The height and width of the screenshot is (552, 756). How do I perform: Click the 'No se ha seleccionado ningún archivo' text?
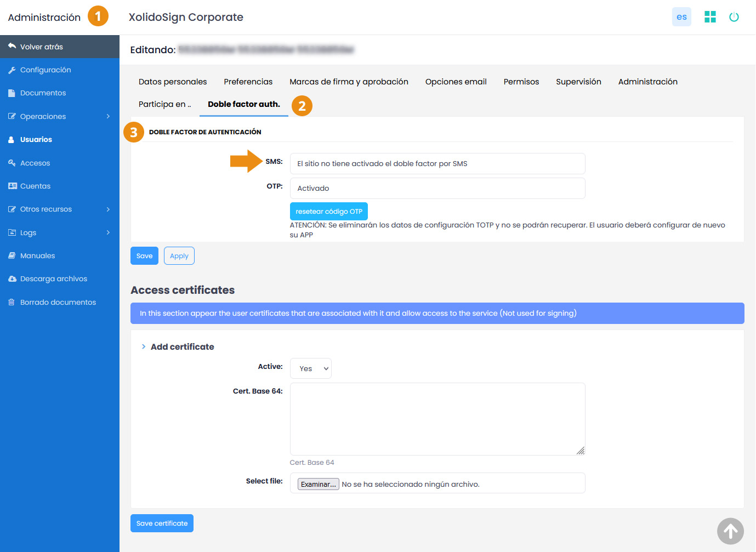[411, 484]
